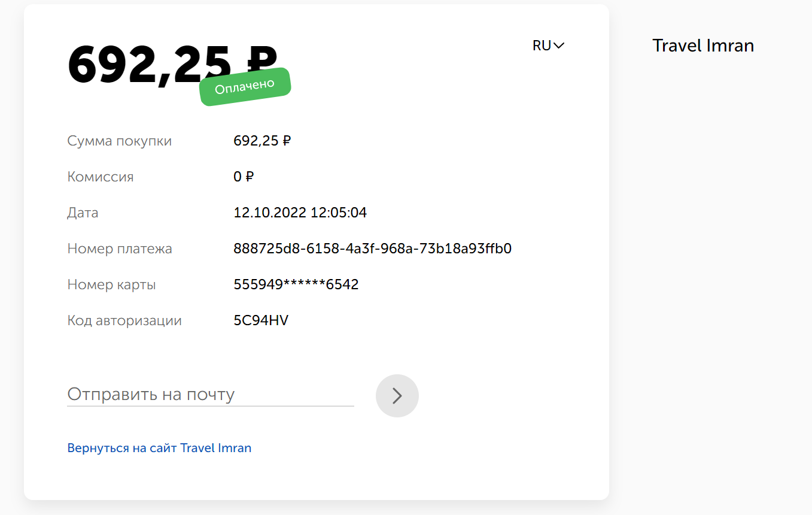Click the commission value 0 ₽
This screenshot has height=515, width=812.
(x=244, y=177)
